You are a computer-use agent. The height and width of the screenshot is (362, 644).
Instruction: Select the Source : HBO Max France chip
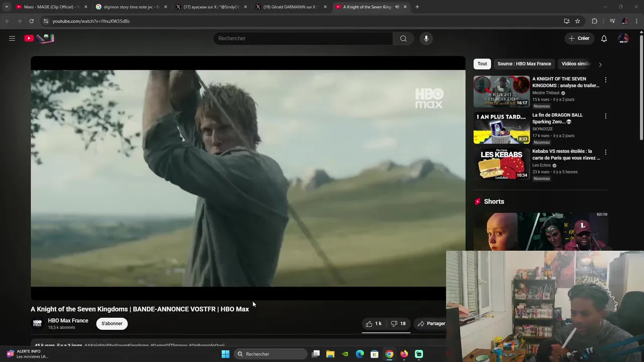(x=524, y=64)
